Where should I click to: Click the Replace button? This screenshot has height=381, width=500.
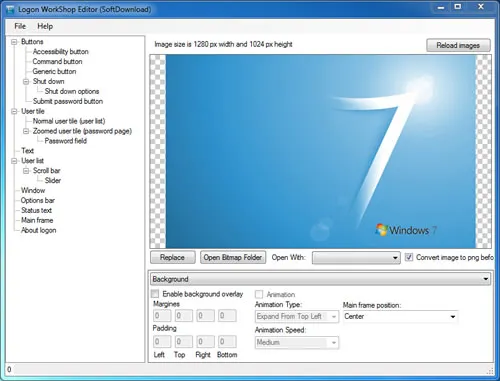[172, 257]
